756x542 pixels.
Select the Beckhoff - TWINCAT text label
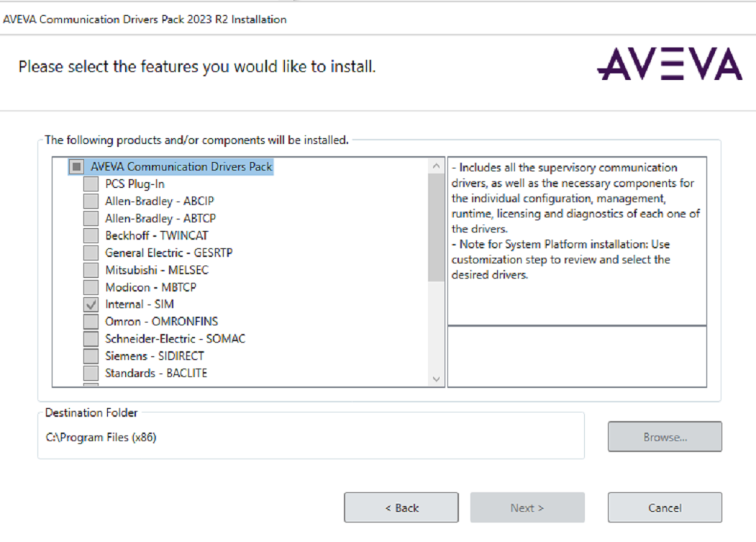click(x=157, y=235)
